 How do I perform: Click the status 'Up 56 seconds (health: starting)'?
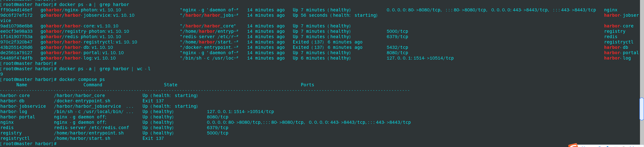coord(335,15)
